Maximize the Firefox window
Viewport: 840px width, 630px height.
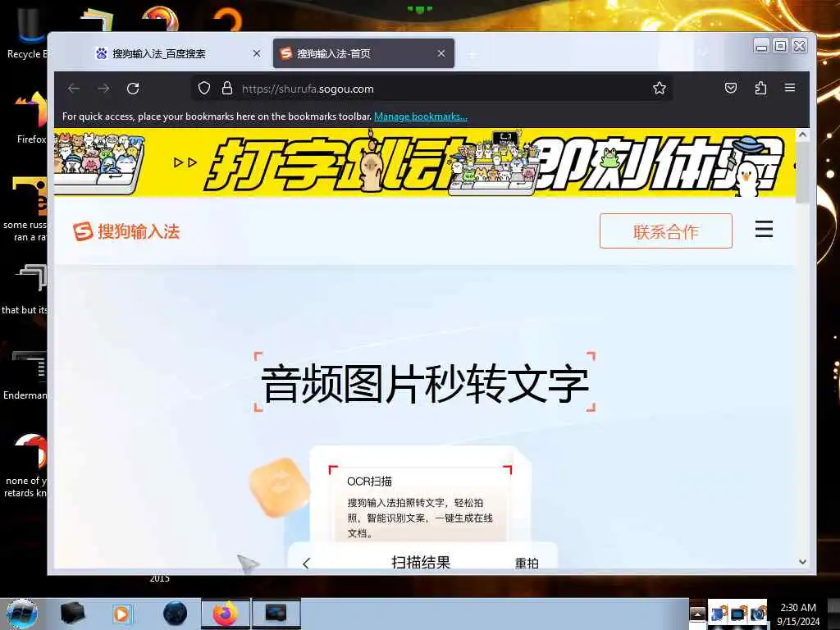[x=781, y=46]
